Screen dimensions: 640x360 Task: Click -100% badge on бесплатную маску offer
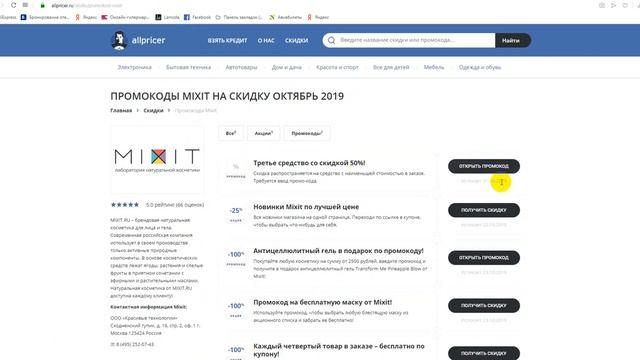click(x=236, y=306)
